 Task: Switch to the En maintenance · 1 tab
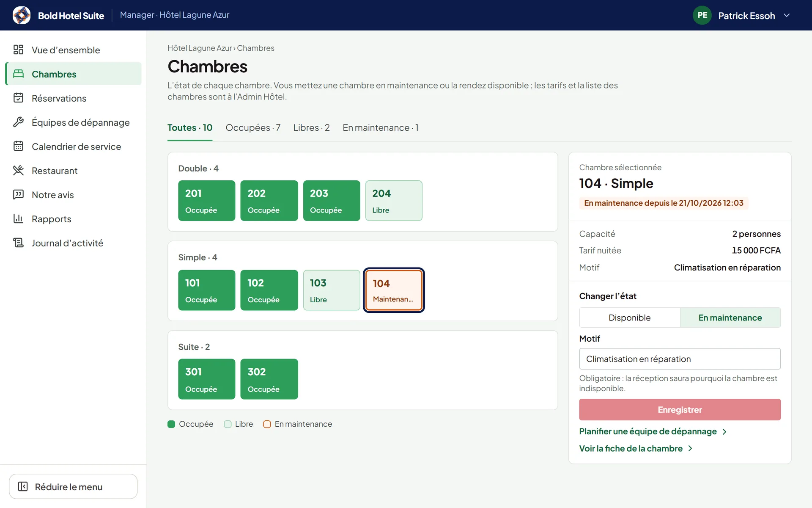pos(380,127)
